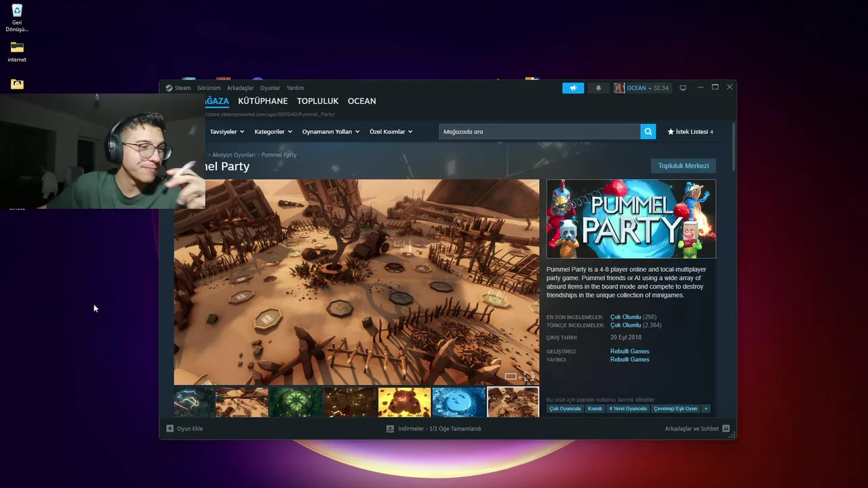868x488 pixels.
Task: Click the Topluluk Merkezi button
Action: point(684,166)
